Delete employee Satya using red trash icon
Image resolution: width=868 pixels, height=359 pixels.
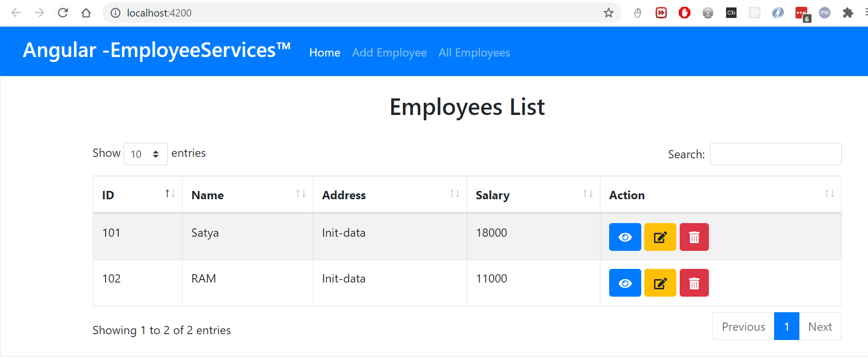pos(694,237)
